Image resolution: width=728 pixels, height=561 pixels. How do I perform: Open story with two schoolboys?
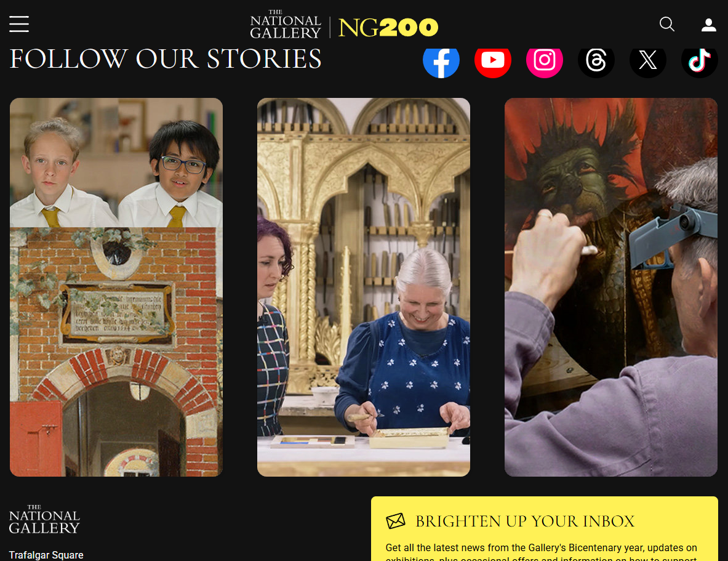tap(116, 163)
